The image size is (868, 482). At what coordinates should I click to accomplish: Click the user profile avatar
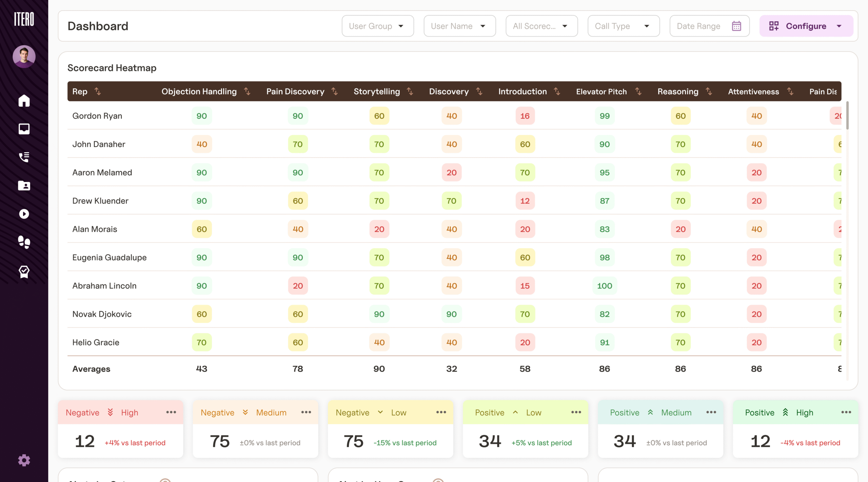pos(24,57)
